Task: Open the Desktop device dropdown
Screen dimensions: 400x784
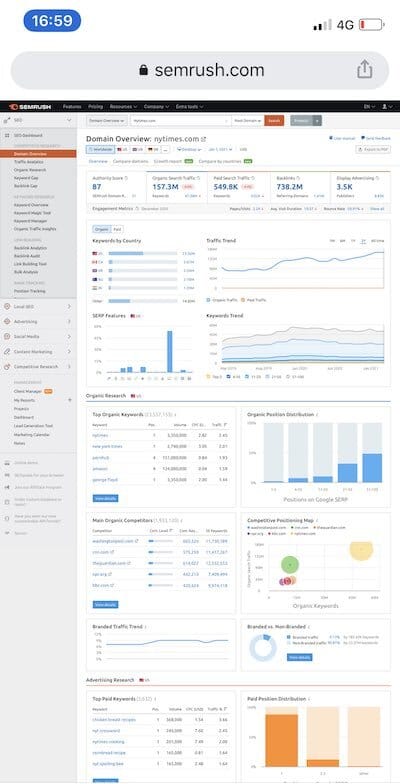Action: pos(189,150)
